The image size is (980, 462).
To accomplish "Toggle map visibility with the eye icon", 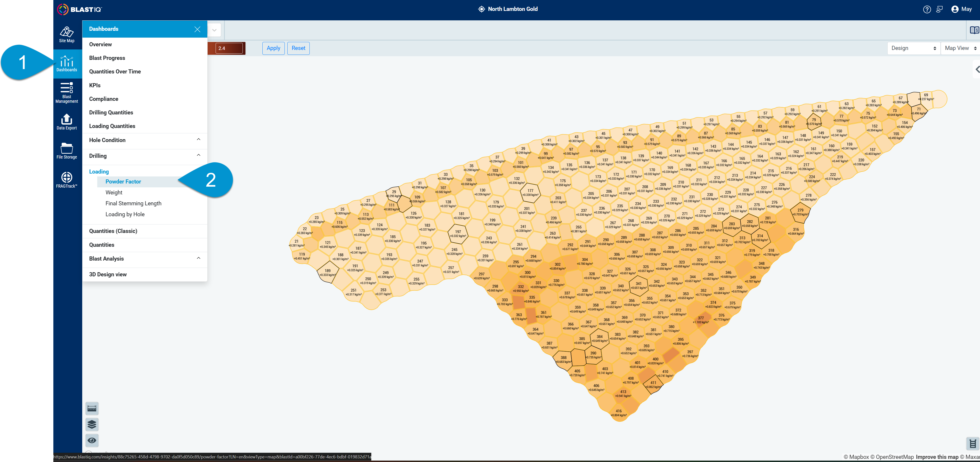I will [92, 440].
